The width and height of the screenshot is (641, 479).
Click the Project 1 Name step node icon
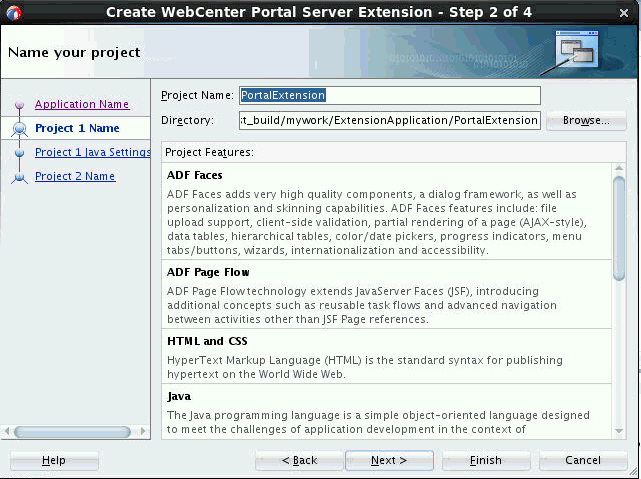point(19,129)
